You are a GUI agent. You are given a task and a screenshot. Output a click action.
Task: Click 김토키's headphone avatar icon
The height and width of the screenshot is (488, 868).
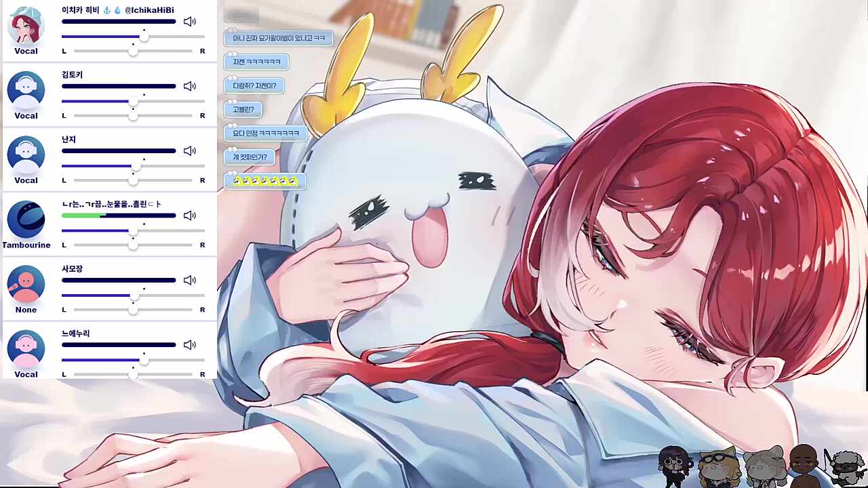click(26, 90)
